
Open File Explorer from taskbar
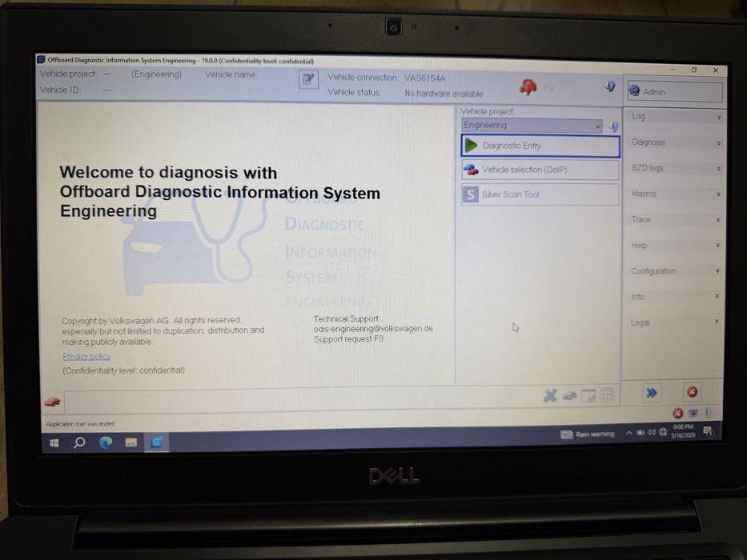click(x=131, y=443)
